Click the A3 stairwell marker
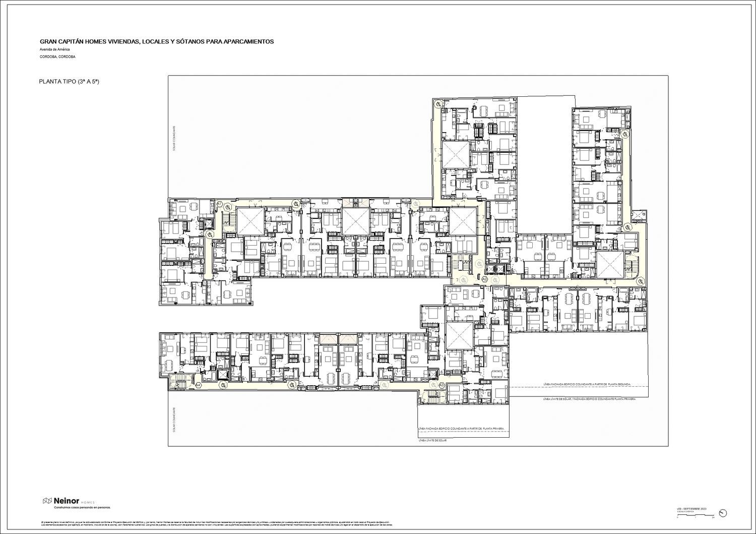 (x=442, y=385)
